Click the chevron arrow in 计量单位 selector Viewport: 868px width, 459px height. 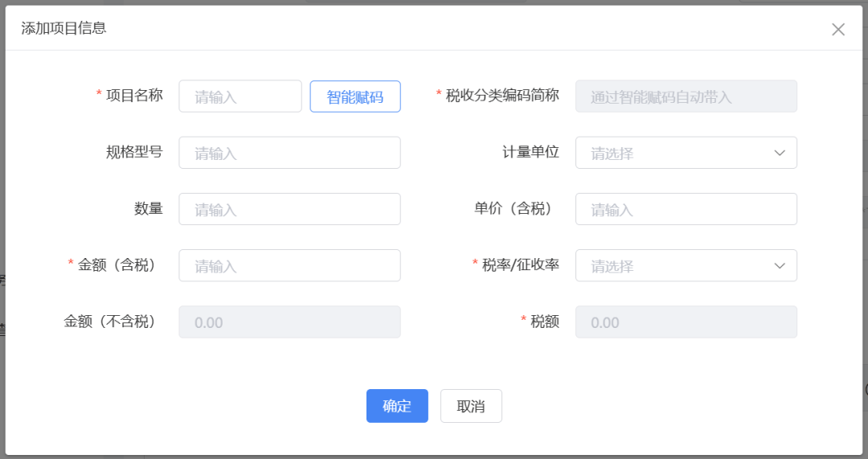click(779, 153)
